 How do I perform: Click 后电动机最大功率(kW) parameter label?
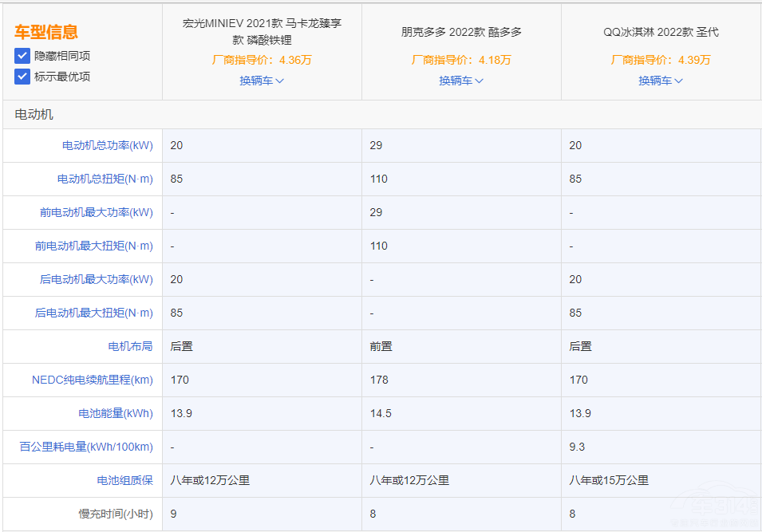pos(97,279)
